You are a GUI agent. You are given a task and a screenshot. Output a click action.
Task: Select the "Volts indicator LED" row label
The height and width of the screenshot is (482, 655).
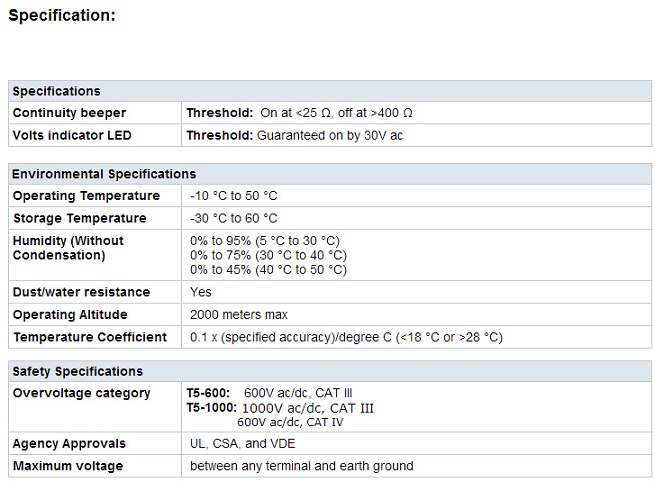pos(72,135)
